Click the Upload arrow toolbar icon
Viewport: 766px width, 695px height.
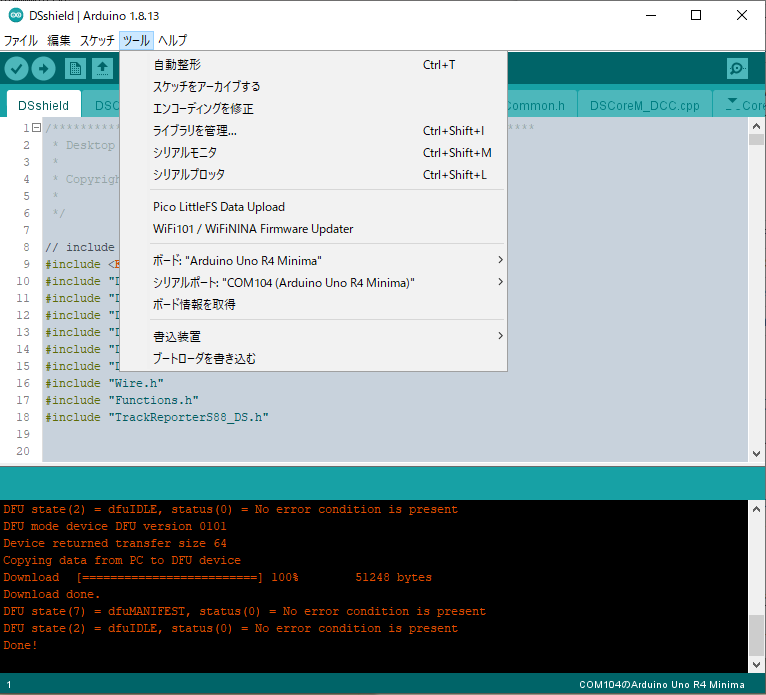pos(43,68)
